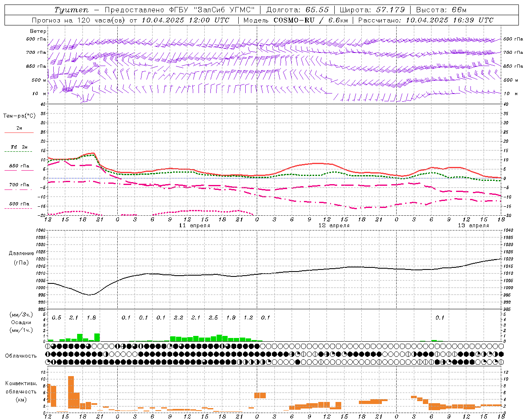
Task: Click the 1.2 precipitation total
Action: [248, 318]
